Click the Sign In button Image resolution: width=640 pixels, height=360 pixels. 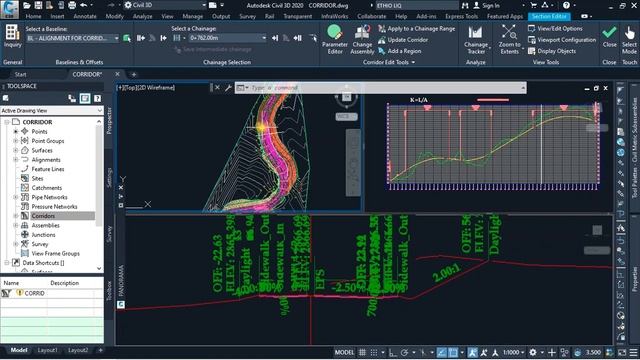point(487,5)
